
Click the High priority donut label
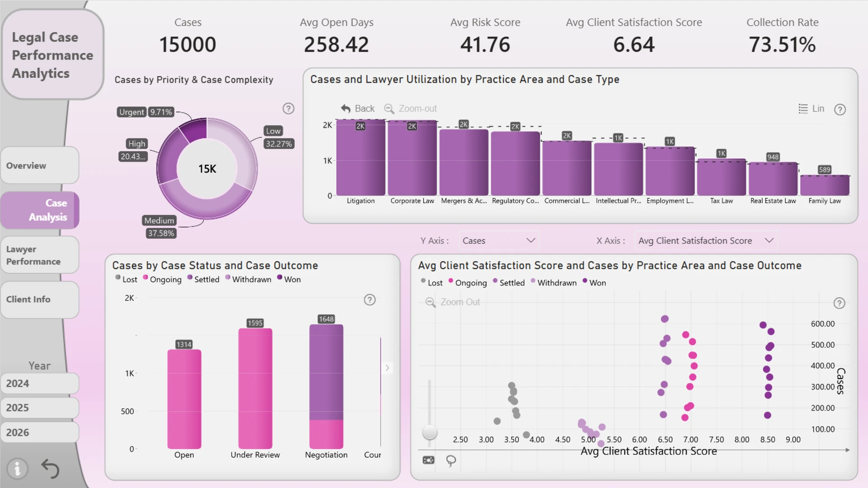coord(137,144)
